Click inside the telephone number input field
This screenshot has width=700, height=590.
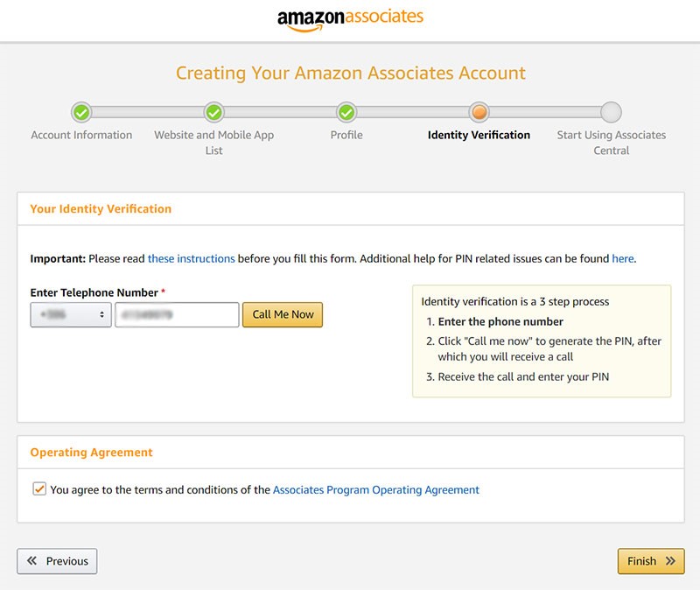[175, 313]
